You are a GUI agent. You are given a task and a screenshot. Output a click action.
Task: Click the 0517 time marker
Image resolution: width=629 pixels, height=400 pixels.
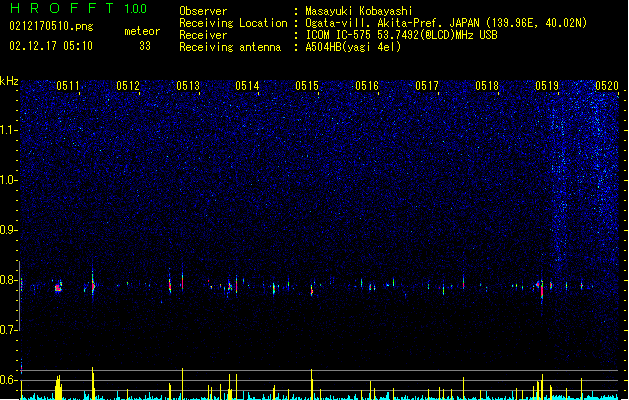(427, 86)
